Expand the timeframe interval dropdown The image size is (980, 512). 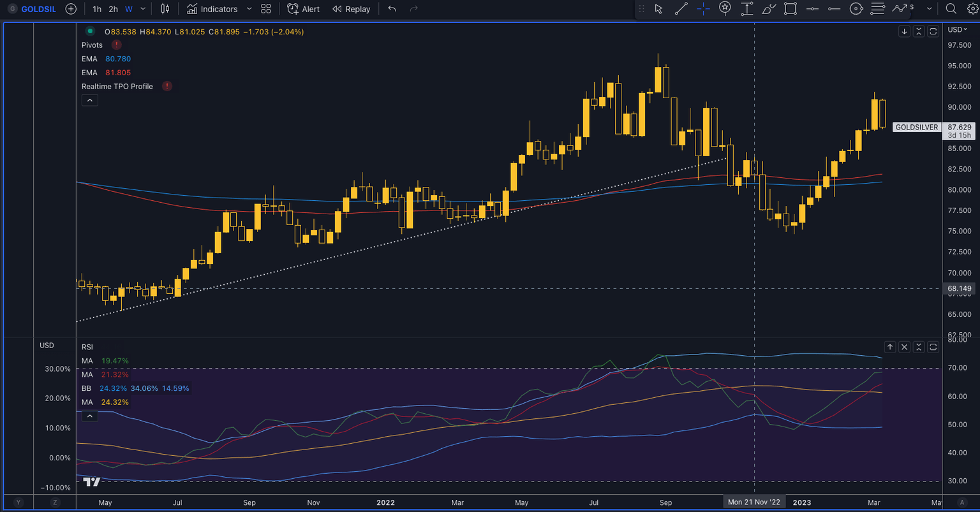pos(143,9)
